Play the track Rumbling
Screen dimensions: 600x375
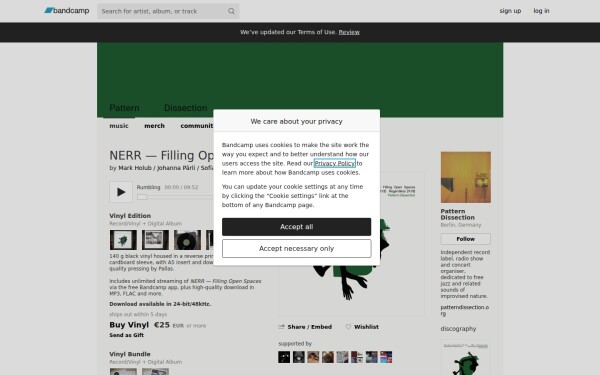(x=121, y=192)
